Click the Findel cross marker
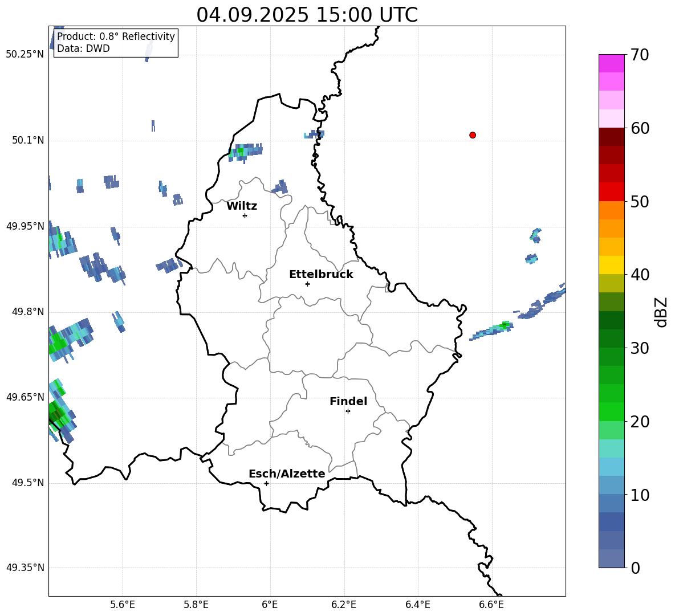 click(x=348, y=411)
